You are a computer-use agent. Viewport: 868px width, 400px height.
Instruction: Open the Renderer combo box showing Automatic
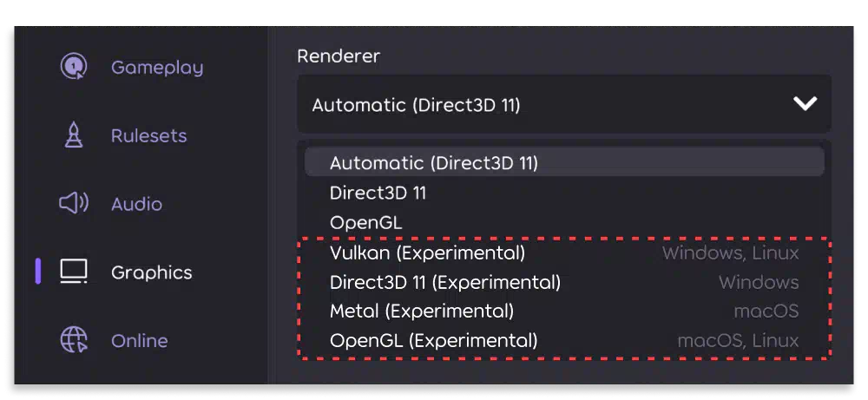pos(564,104)
